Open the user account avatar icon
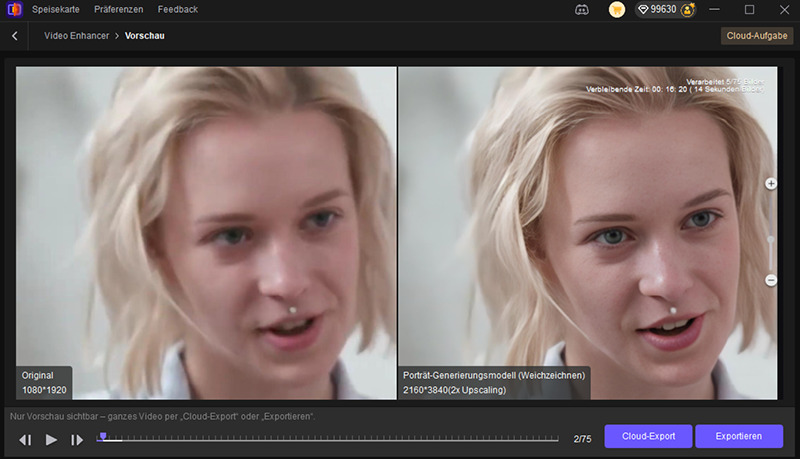This screenshot has height=459, width=800. point(688,10)
